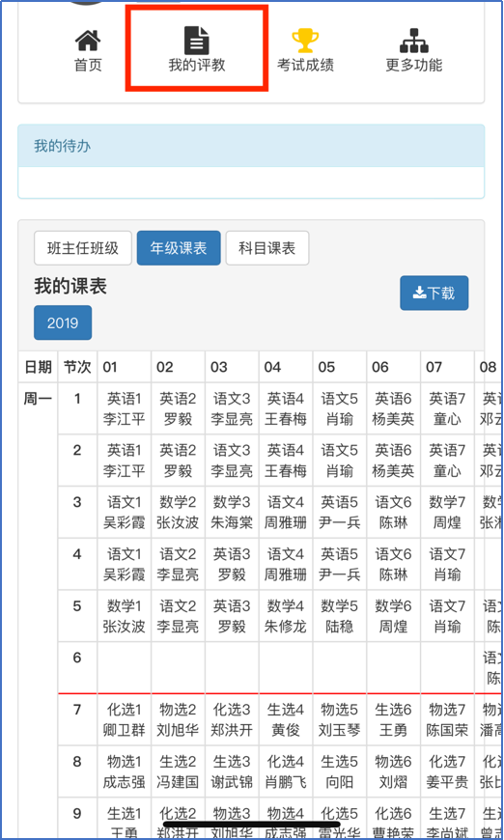Click column header 03
The image size is (504, 840).
(x=232, y=367)
